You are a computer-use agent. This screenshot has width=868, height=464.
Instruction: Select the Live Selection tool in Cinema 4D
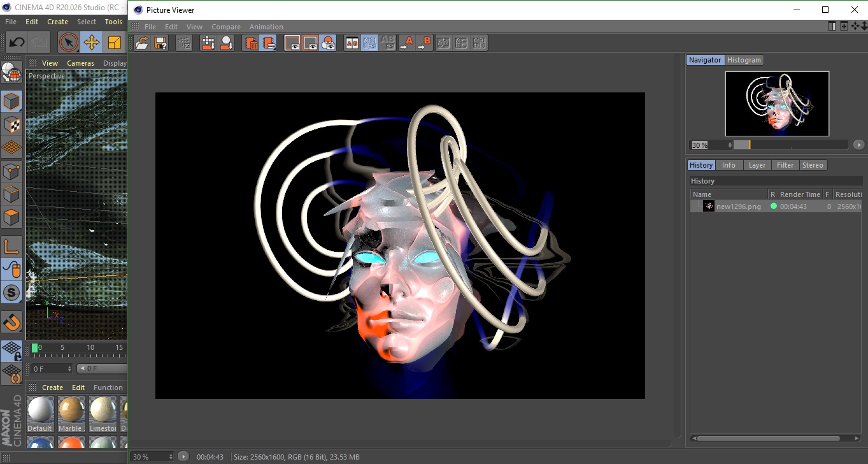(68, 43)
